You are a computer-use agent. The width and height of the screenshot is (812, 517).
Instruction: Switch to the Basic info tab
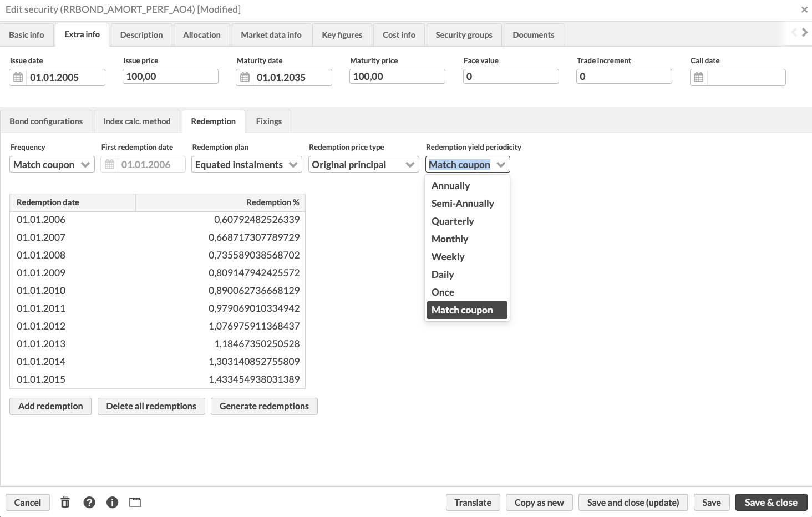coord(27,34)
